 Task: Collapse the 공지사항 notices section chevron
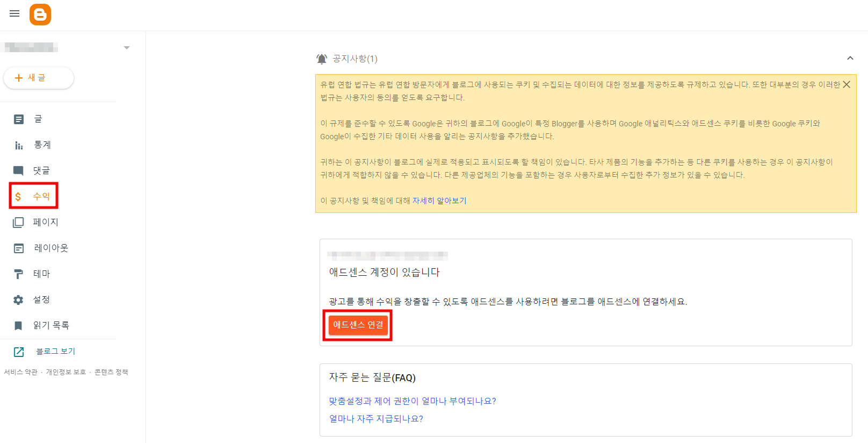click(850, 58)
